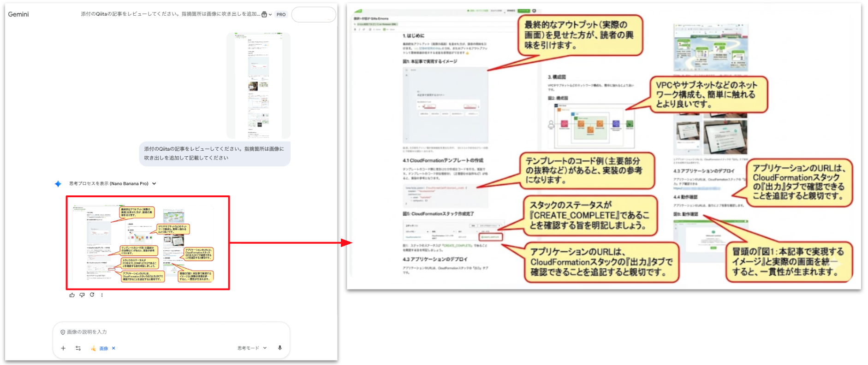Click heading 1. はじめに in the enlarged article
Viewport: 868px width, 365px height.
click(x=414, y=35)
